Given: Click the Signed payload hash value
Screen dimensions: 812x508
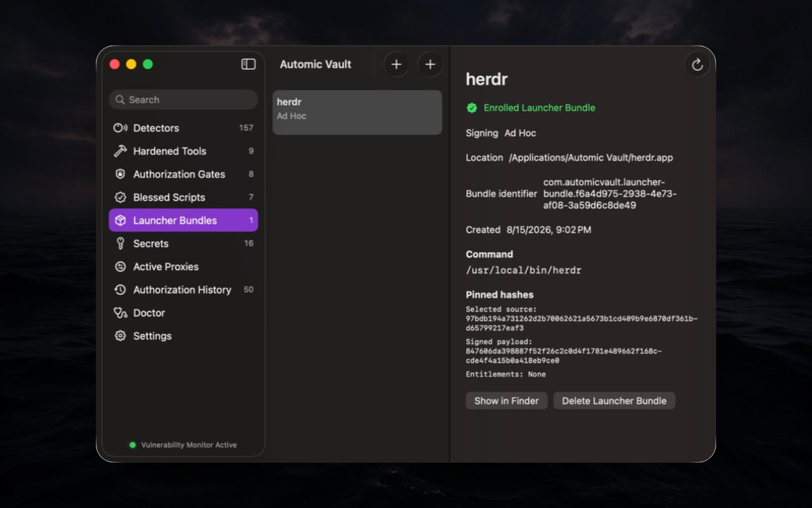Looking at the screenshot, I should point(564,356).
